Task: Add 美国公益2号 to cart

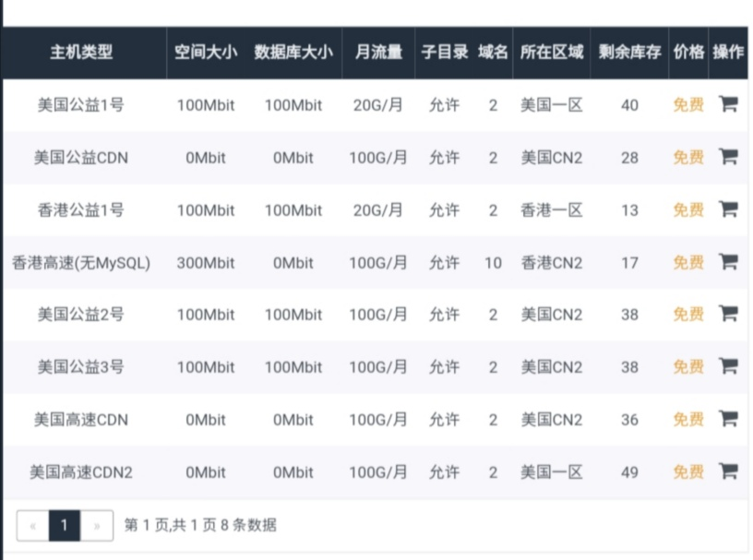Action: 728,314
